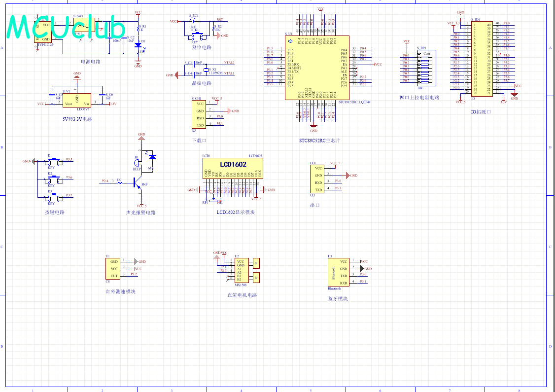This screenshot has height=392, width=555.
Task: Click the 红外测速模块 caption
Action: 120,292
